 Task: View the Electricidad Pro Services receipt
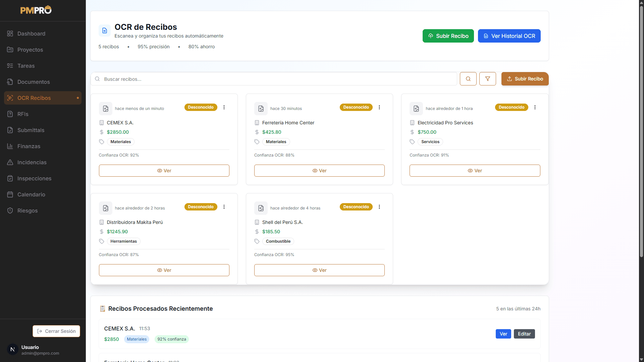click(x=475, y=171)
